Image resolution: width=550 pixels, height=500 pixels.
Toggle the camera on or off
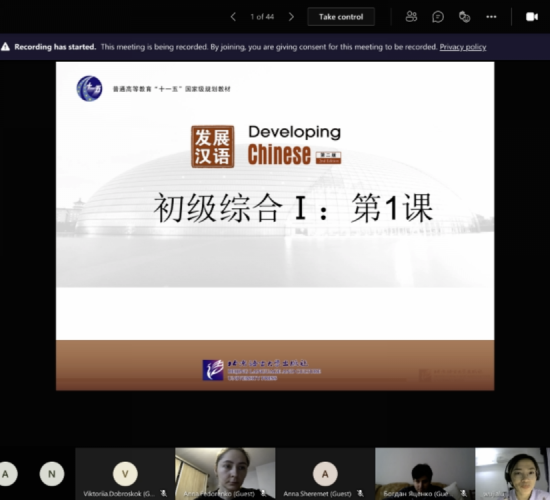pyautogui.click(x=532, y=16)
